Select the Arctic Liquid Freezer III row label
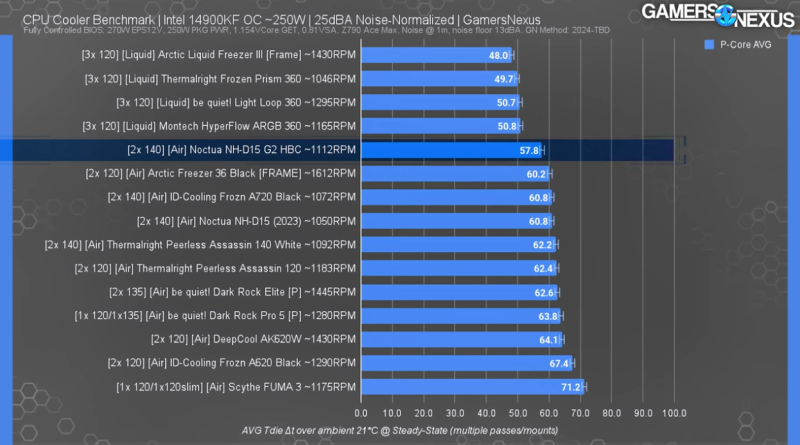The image size is (800, 445). pos(218,55)
